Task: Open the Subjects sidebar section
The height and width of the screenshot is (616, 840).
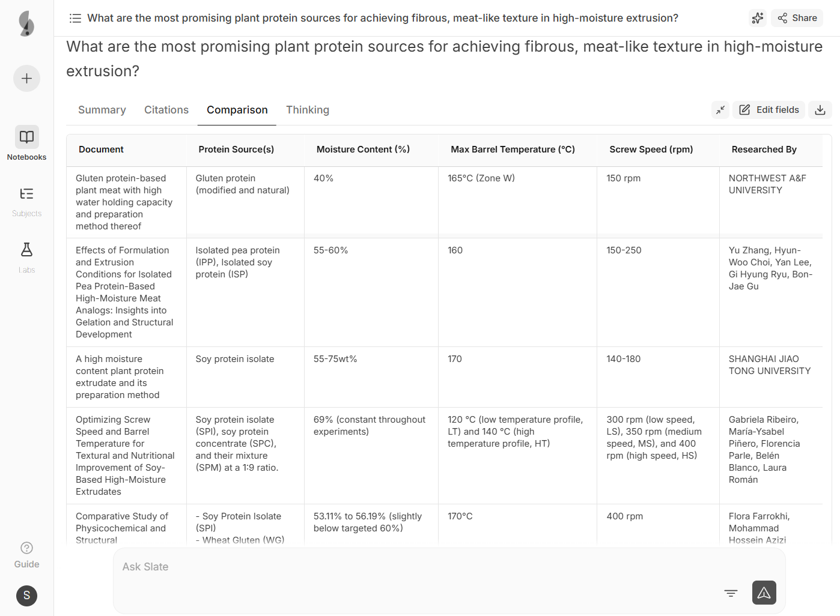Action: click(26, 201)
